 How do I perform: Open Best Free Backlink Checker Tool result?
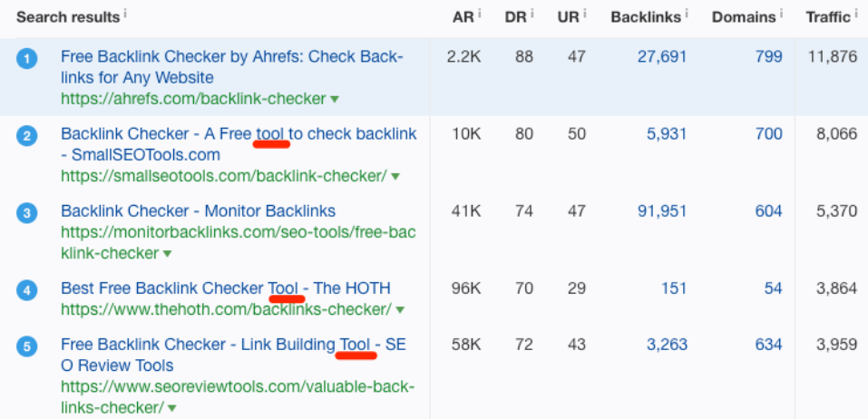click(225, 288)
